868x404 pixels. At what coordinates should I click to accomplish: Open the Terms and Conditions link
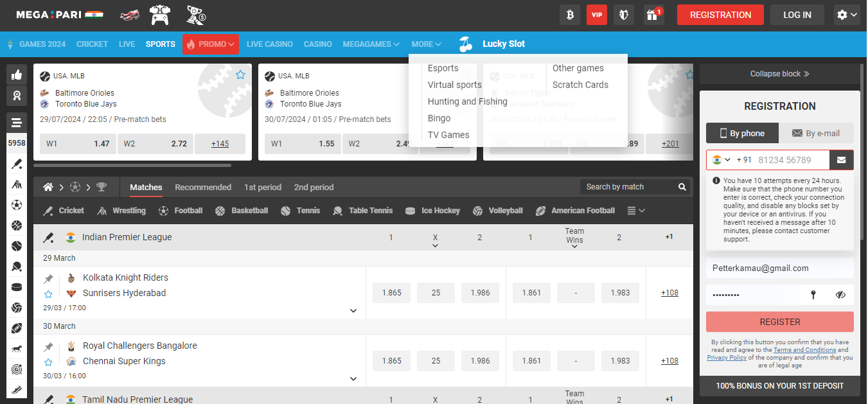804,350
